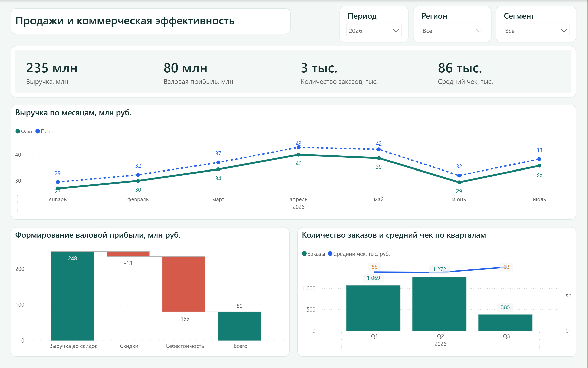
Task: Click the январь axis label
Action: (58, 199)
